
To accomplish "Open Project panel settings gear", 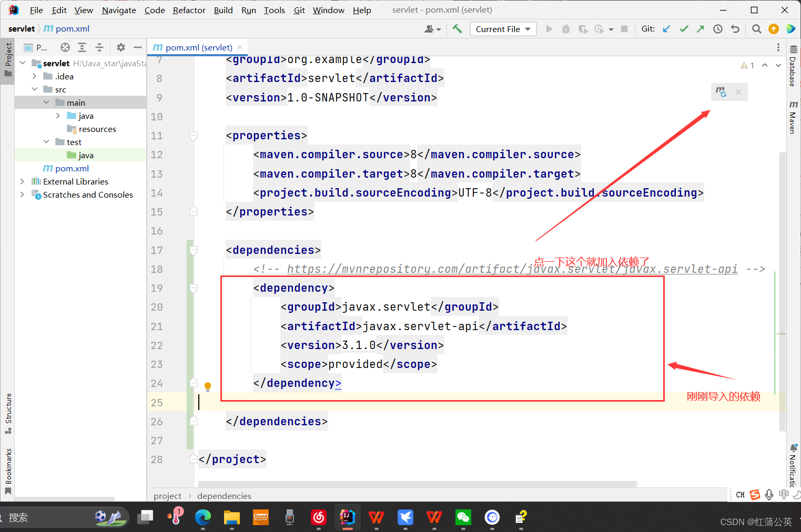I will (x=121, y=47).
